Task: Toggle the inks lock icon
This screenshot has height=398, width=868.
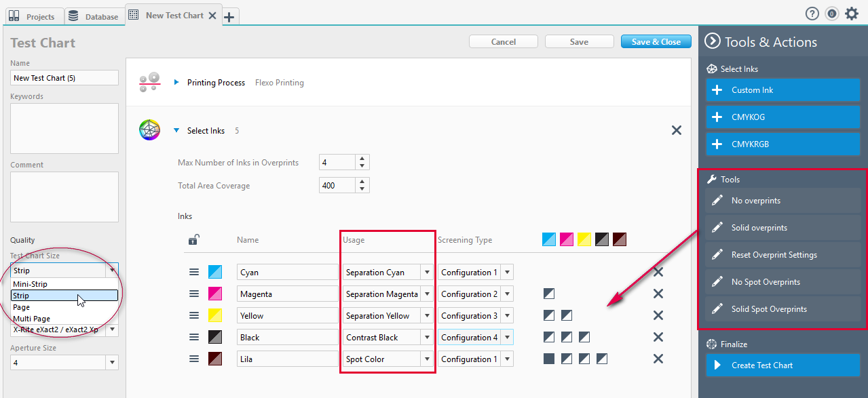Action: (x=194, y=239)
